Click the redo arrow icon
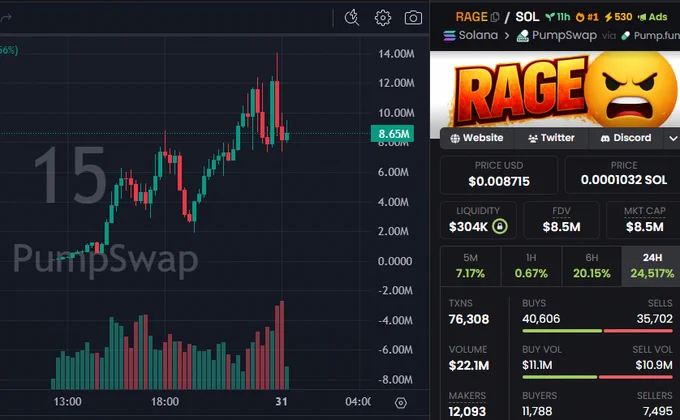Viewport: 680px width, 420px height. coord(6,18)
